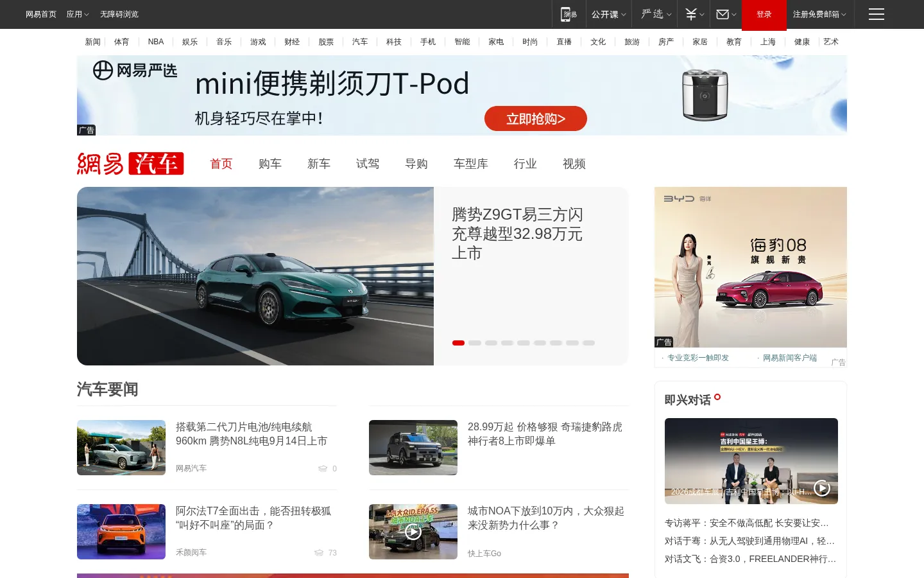This screenshot has width=924, height=578.
Task: Read the 28.99万起 神行者8 article
Action: pyautogui.click(x=545, y=434)
